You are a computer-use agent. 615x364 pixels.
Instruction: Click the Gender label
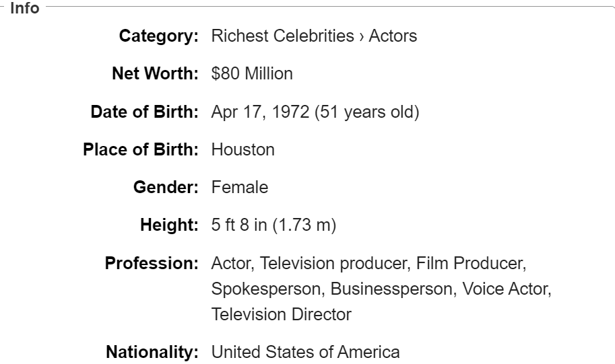(166, 187)
